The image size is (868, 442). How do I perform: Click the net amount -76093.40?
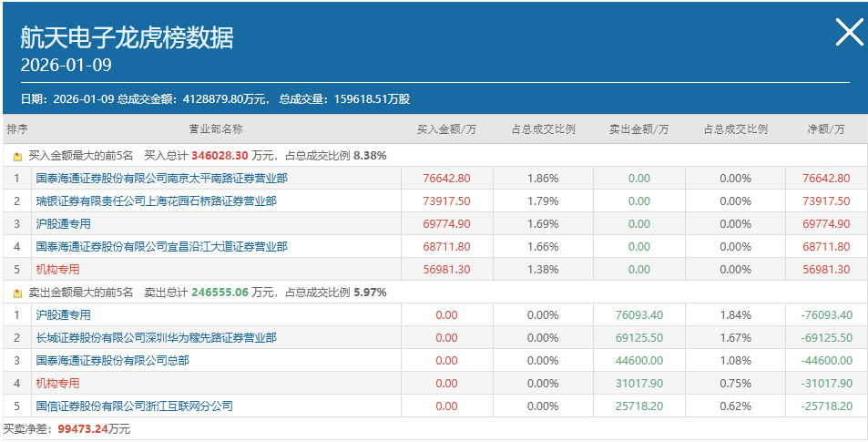pyautogui.click(x=826, y=314)
